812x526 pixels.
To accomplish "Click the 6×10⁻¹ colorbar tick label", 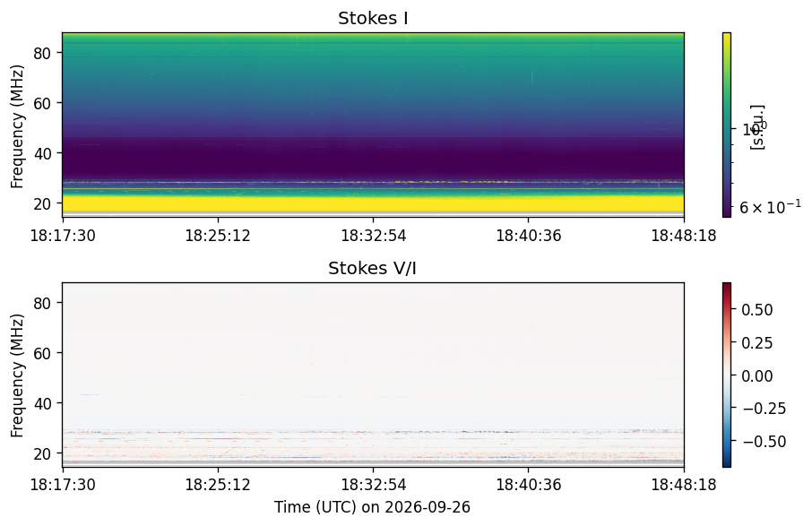I will [x=771, y=207].
